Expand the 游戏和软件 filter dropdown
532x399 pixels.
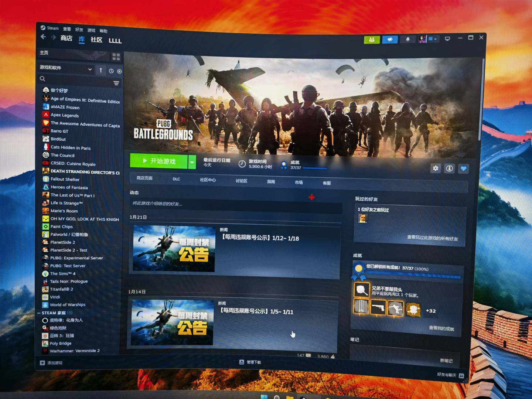(x=90, y=69)
